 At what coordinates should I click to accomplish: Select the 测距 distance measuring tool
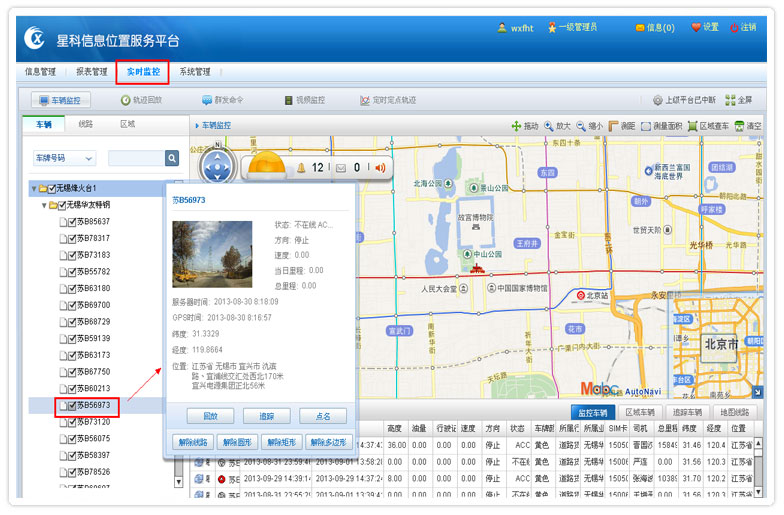click(621, 126)
